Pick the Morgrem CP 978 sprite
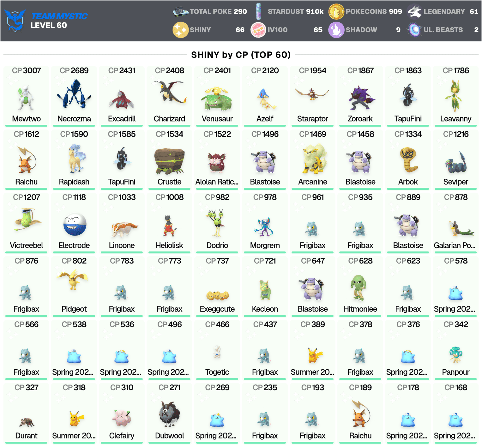Screen dimensions: 482x448 [264, 227]
